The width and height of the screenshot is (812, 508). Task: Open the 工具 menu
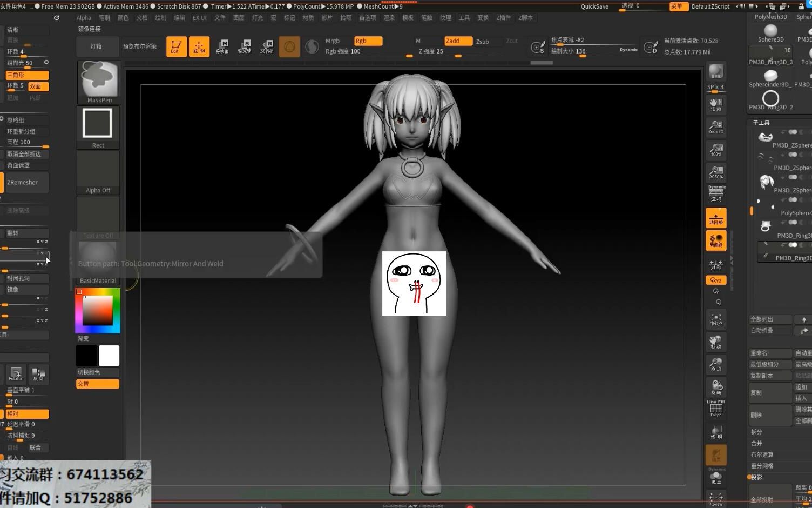(464, 18)
